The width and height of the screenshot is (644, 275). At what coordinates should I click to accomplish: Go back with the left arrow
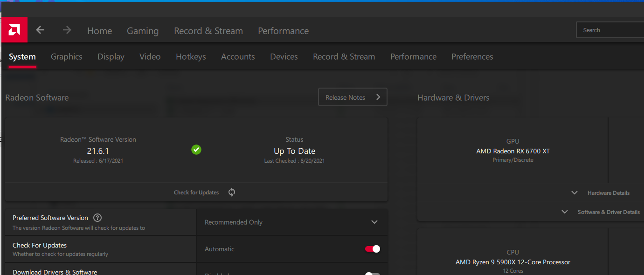tap(41, 30)
